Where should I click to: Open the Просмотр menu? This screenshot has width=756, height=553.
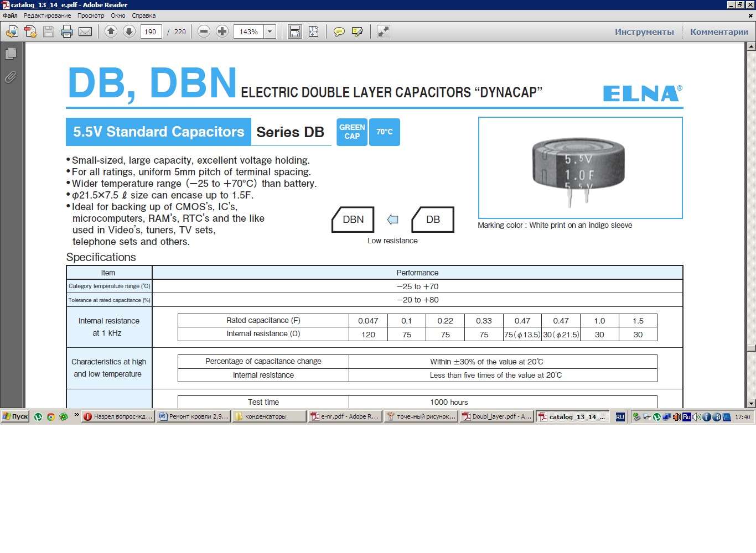pos(91,15)
